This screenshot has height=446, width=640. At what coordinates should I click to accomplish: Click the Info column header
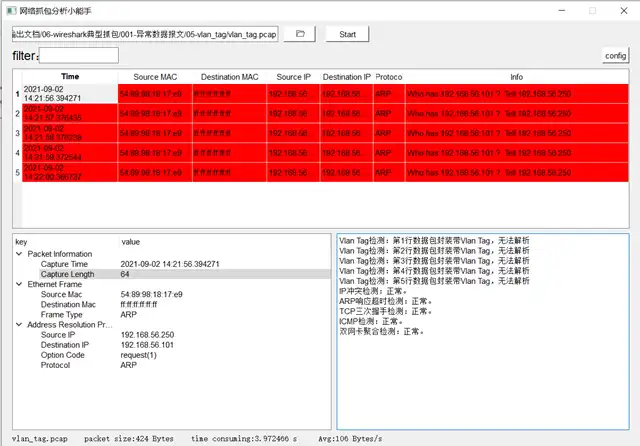pyautogui.click(x=516, y=76)
